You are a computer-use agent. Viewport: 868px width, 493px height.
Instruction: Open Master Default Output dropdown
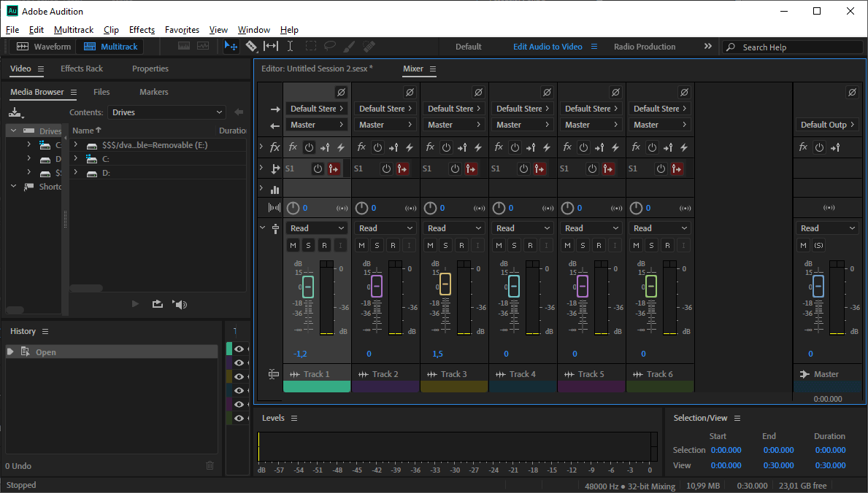(x=828, y=125)
